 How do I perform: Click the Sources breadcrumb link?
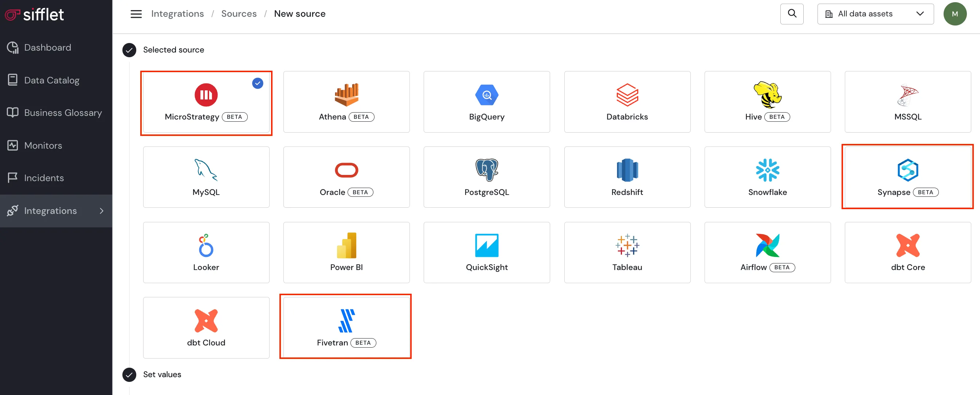[239, 14]
